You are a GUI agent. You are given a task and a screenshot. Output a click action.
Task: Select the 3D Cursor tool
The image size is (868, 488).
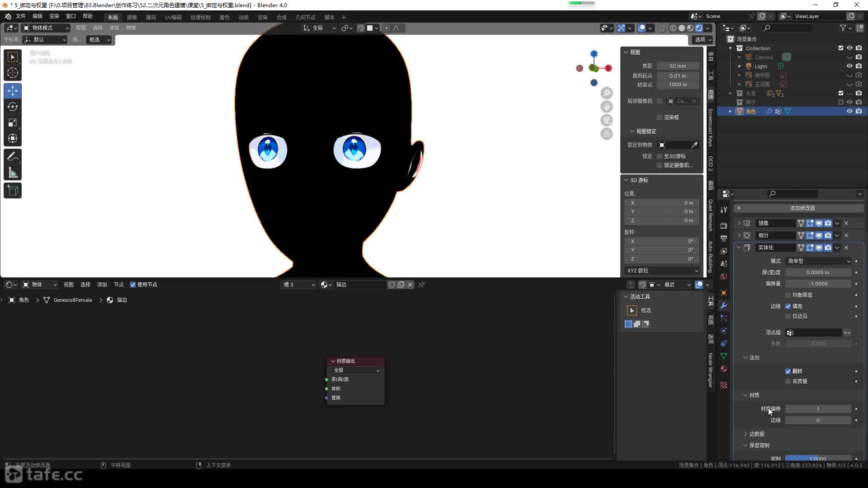coord(13,73)
